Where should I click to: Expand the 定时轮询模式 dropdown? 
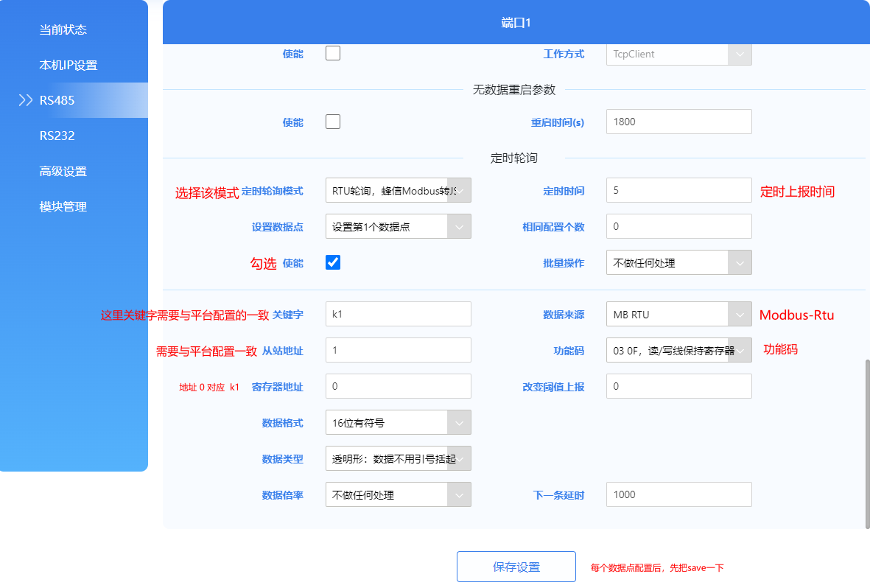coord(398,191)
